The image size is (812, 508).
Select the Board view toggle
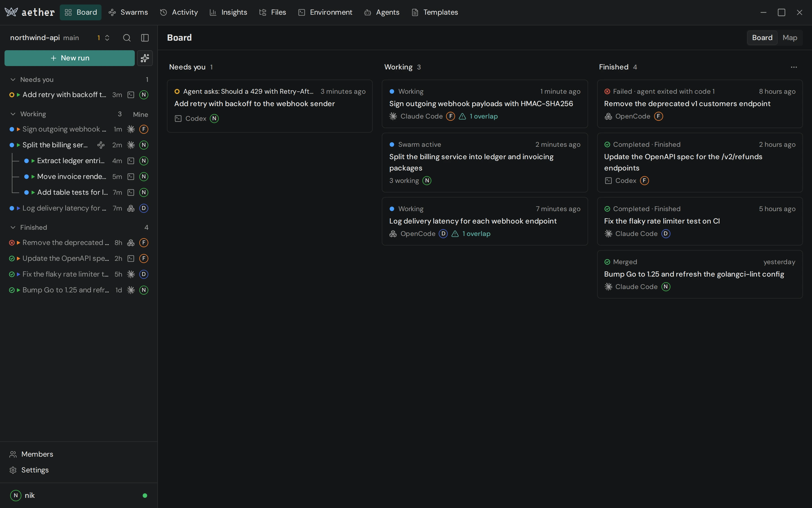click(x=762, y=38)
